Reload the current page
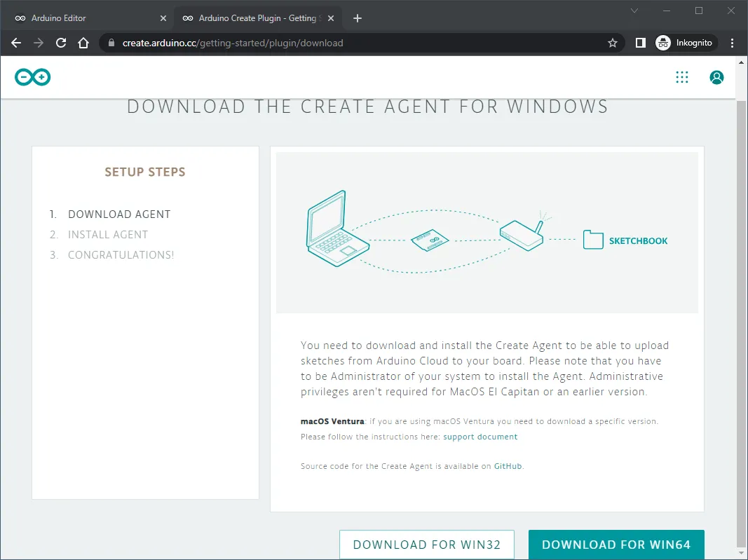The height and width of the screenshot is (560, 748). tap(61, 43)
